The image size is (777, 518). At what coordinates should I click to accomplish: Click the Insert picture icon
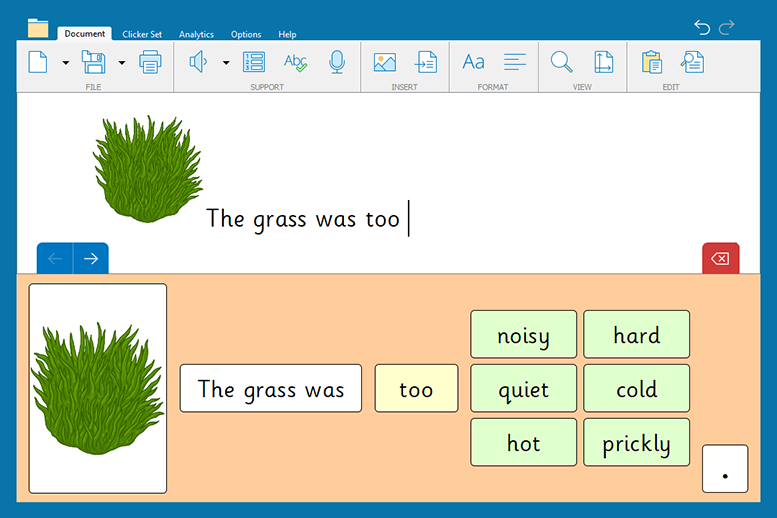pos(385,62)
